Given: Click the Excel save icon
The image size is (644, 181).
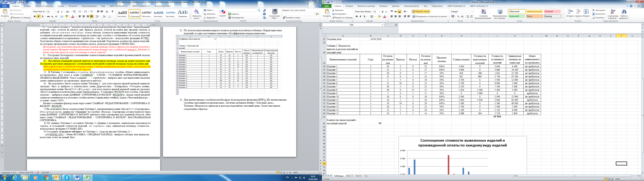Looking at the screenshot, I should tap(328, 2).
